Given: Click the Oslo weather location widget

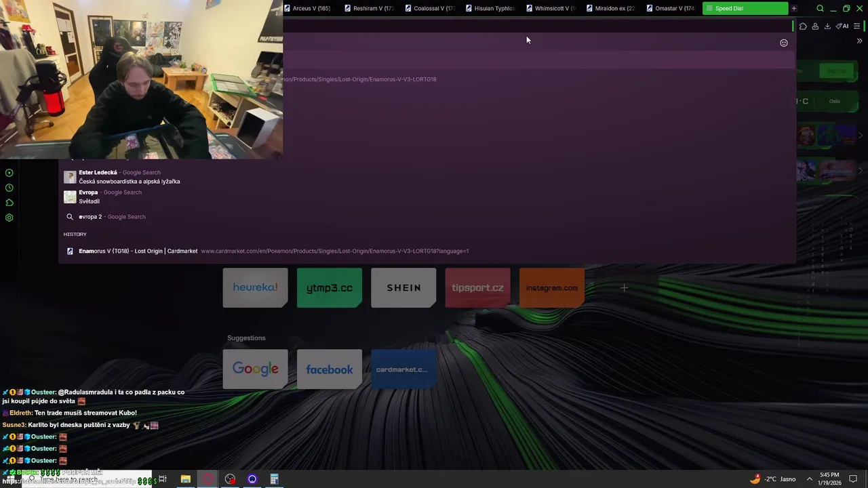Looking at the screenshot, I should 835,101.
